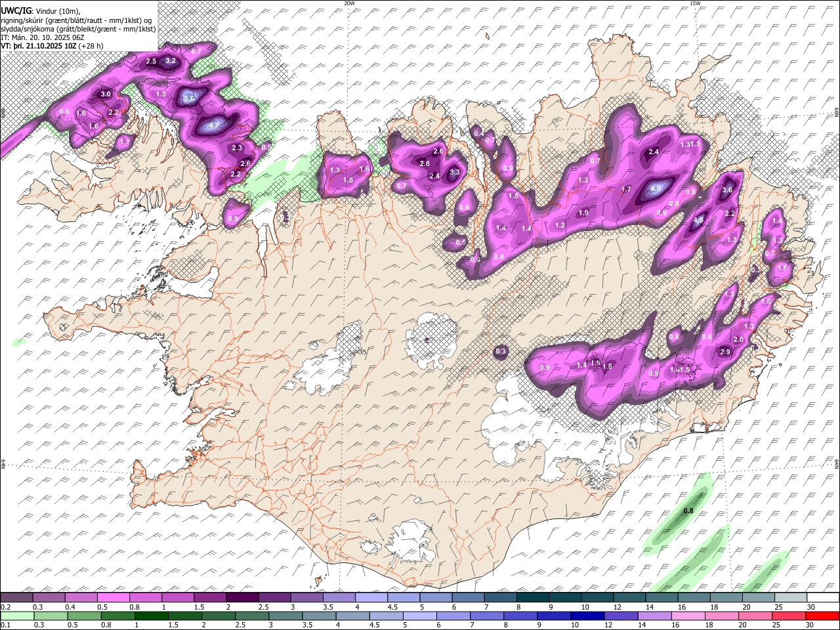
Task: Click the 0.3 value in small central circle
Action: pyautogui.click(x=501, y=352)
